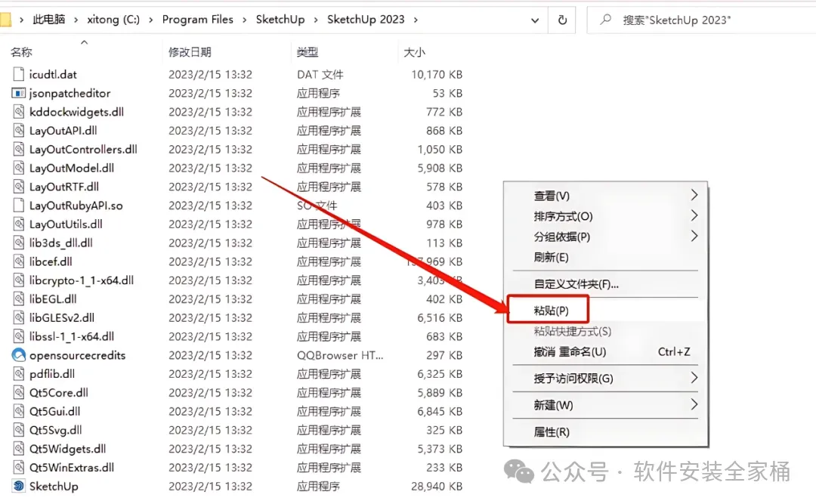Choose 自定义文件夹(F)... in context menu

(x=606, y=284)
